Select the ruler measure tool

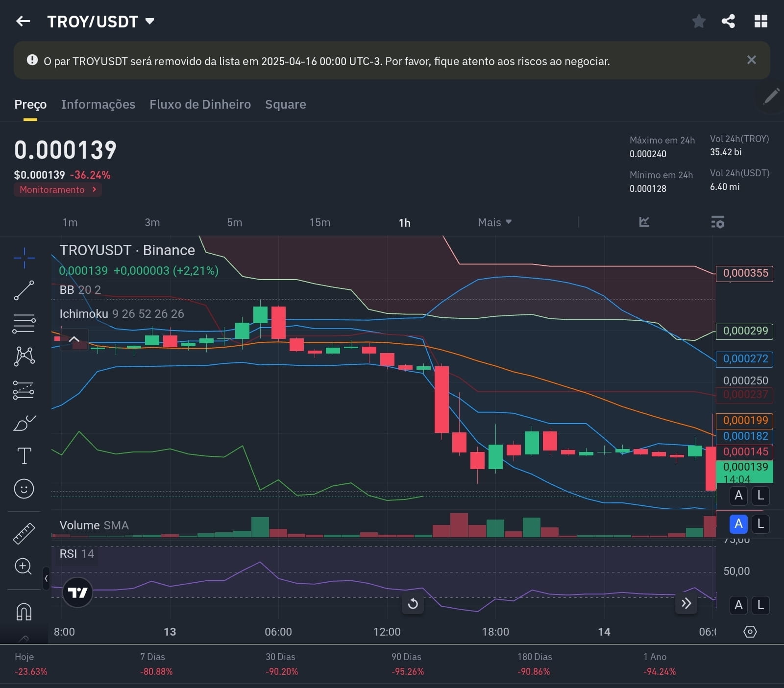(24, 533)
